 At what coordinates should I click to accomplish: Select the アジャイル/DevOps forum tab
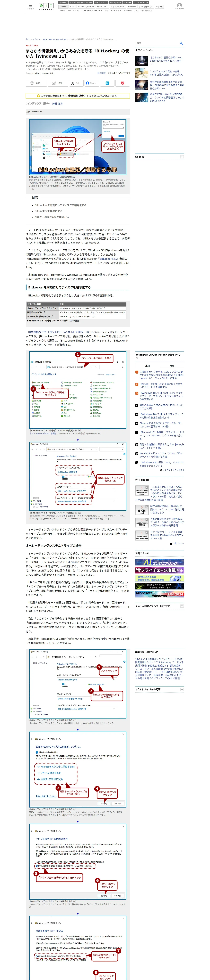click(x=86, y=7)
